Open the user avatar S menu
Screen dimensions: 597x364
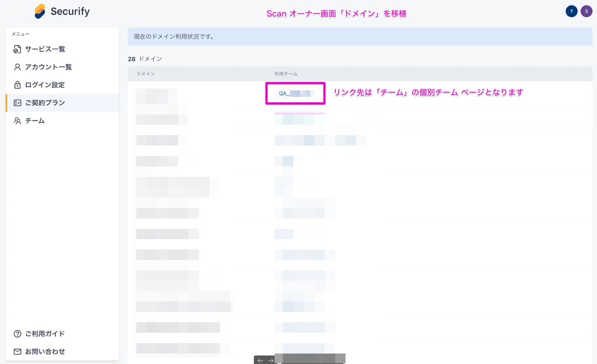coord(586,11)
